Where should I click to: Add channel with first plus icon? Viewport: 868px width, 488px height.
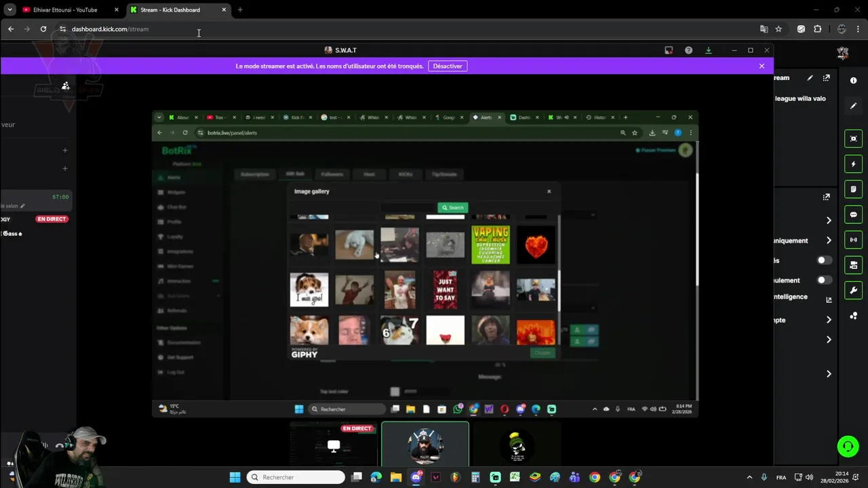pos(65,150)
